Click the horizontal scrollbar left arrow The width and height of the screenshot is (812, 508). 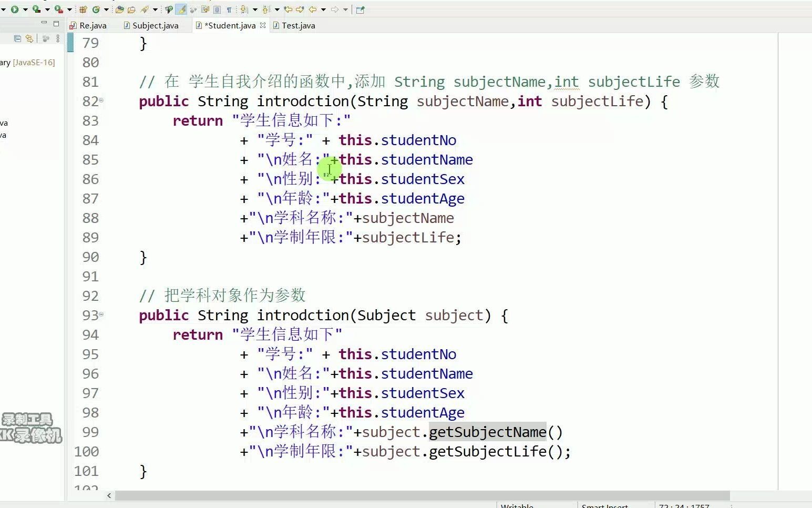tap(109, 495)
